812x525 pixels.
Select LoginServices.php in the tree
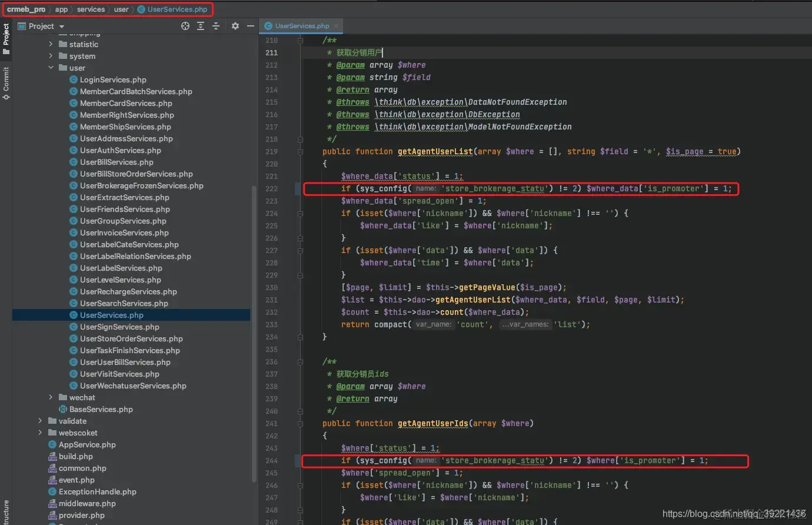(x=113, y=79)
